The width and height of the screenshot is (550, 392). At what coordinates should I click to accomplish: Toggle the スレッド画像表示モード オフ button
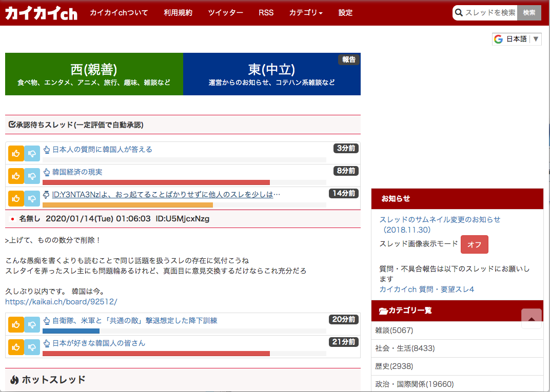tap(474, 244)
